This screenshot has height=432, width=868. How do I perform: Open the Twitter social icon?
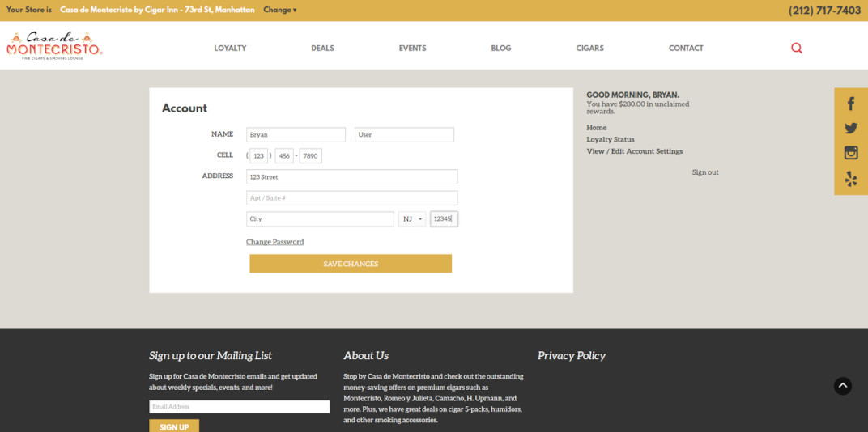coord(850,129)
